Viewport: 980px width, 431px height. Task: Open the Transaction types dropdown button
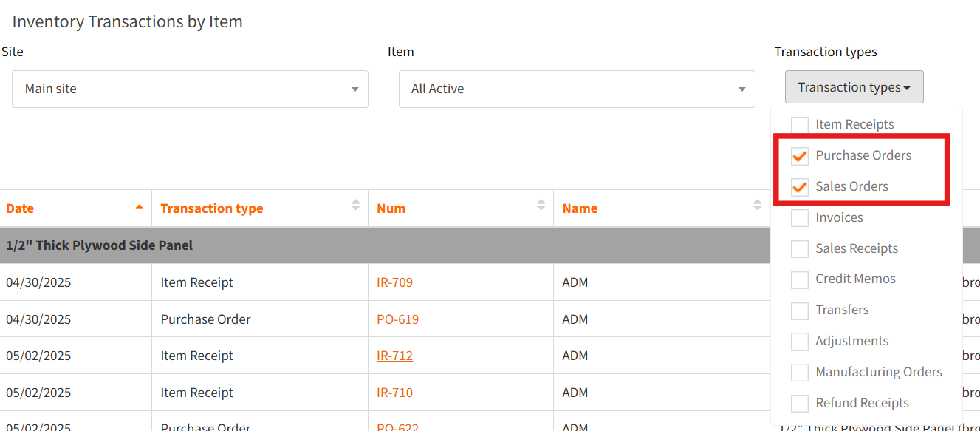(854, 87)
